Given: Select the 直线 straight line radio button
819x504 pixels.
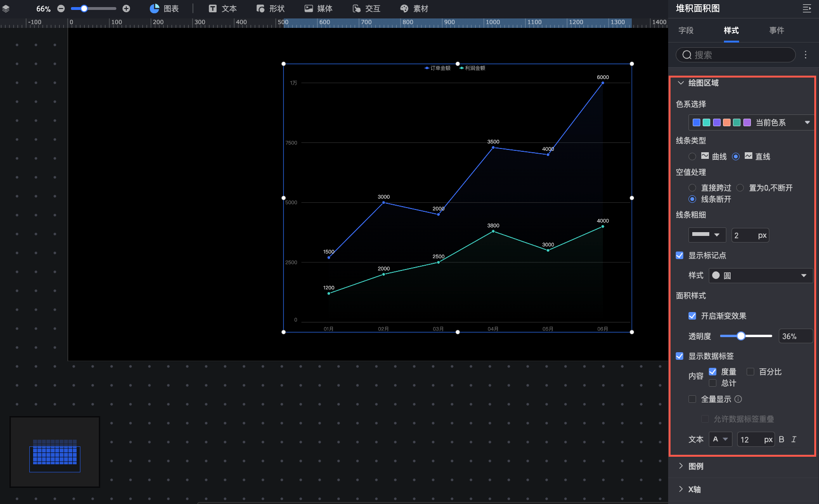Looking at the screenshot, I should (x=736, y=156).
